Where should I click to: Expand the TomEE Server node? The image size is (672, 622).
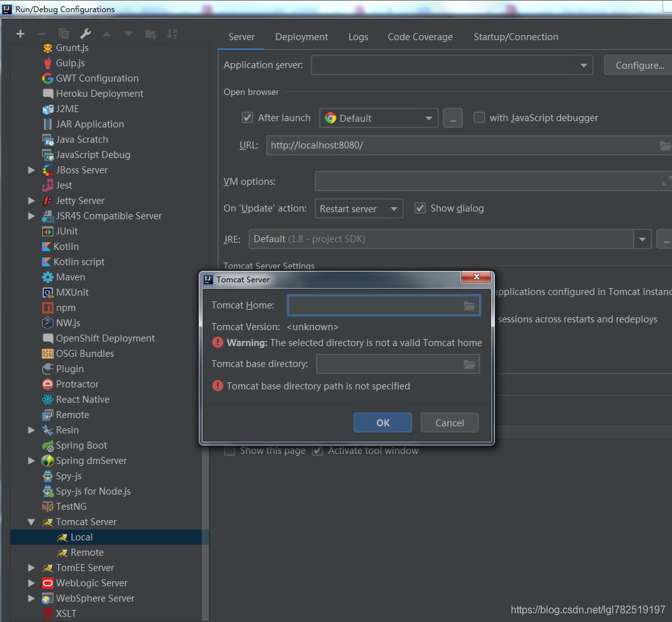coord(31,568)
